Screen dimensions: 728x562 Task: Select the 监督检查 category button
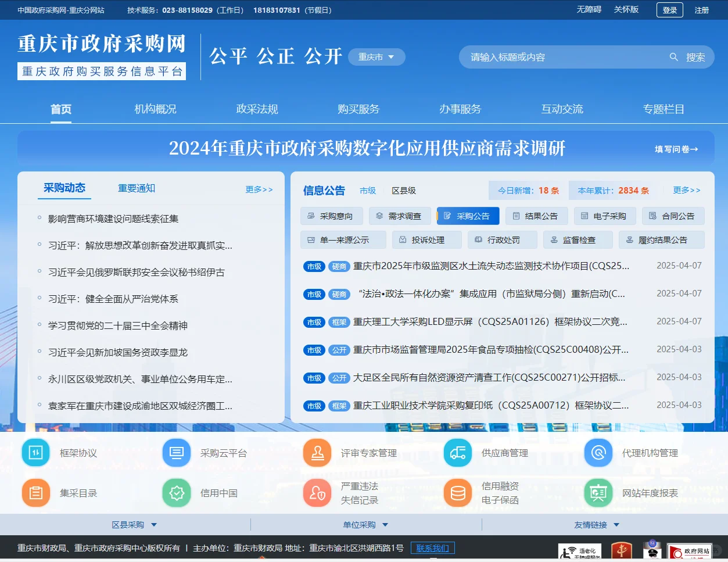coord(578,240)
